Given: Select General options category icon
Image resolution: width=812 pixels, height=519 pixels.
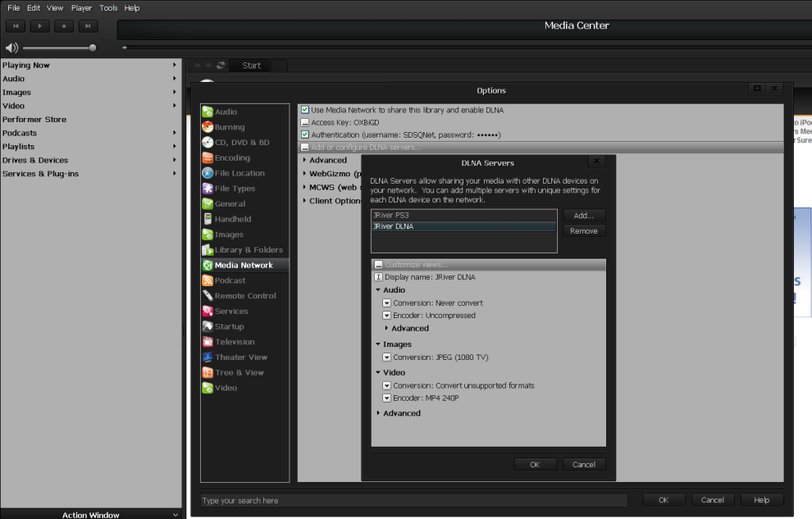Looking at the screenshot, I should (208, 204).
